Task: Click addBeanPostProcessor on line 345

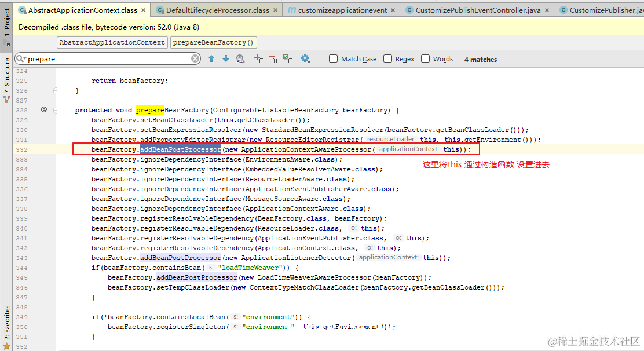Action: 197,277
